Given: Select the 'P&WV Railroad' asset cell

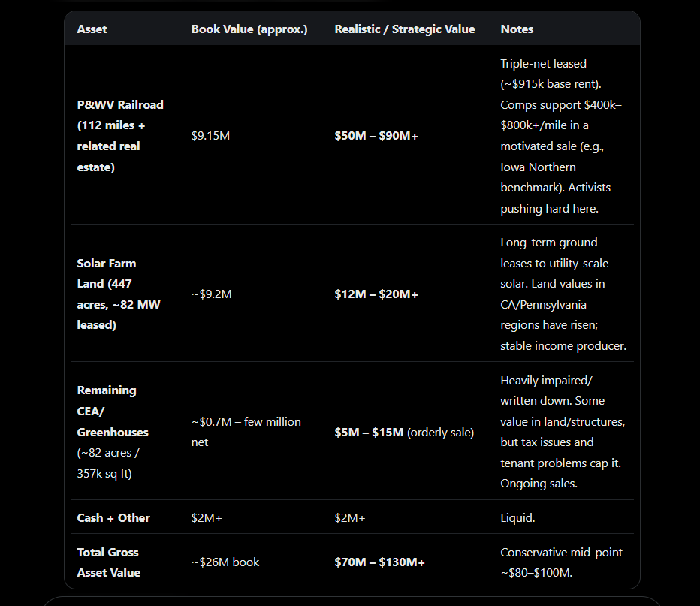Looking at the screenshot, I should pyautogui.click(x=120, y=136).
